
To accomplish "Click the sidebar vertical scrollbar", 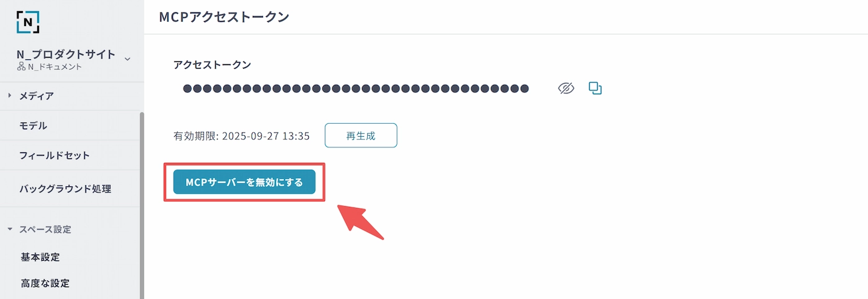I will tap(142, 204).
